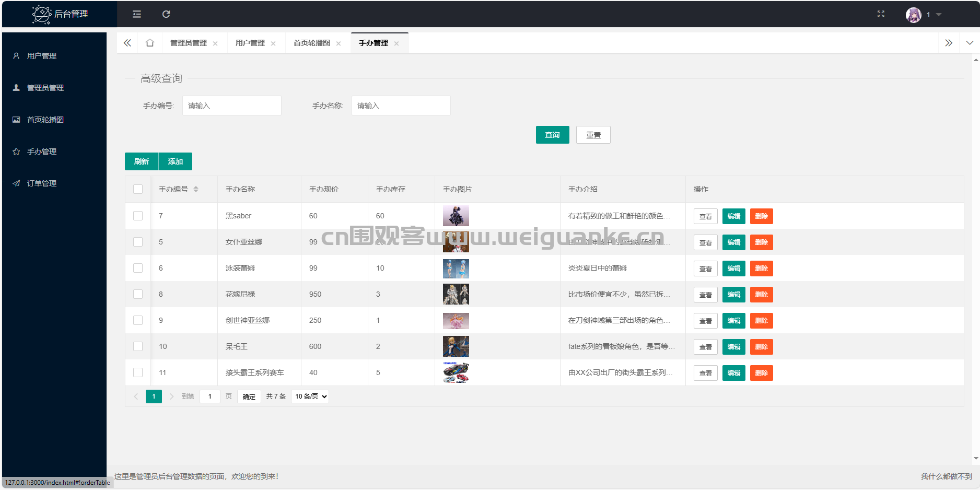Toggle fullscreen using the expand icon

[881, 14]
